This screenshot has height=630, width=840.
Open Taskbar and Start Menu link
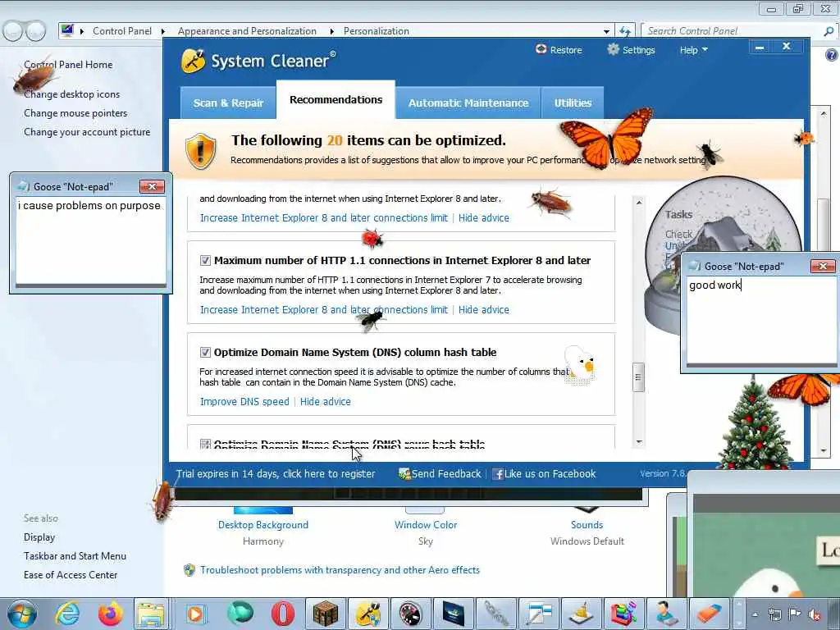tap(75, 556)
